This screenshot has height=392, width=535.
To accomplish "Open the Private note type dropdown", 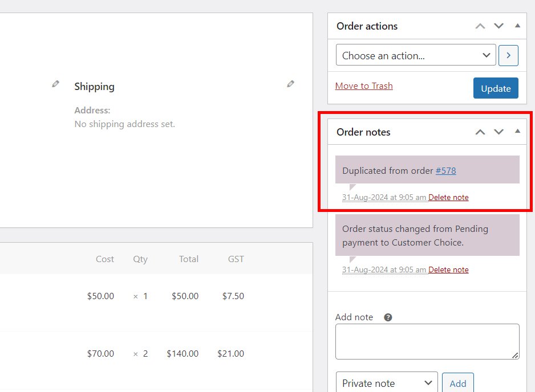I will coord(387,383).
